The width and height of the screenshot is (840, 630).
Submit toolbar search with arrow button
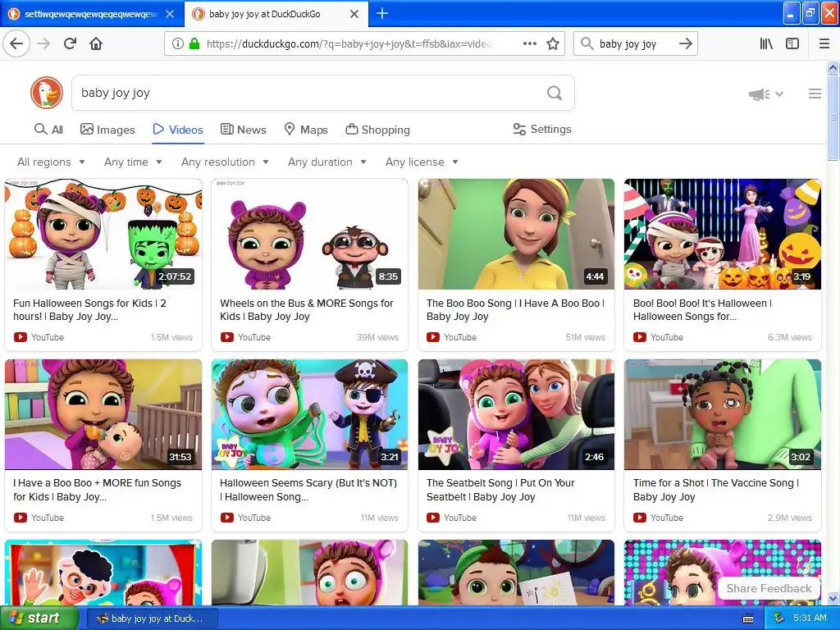tap(686, 43)
